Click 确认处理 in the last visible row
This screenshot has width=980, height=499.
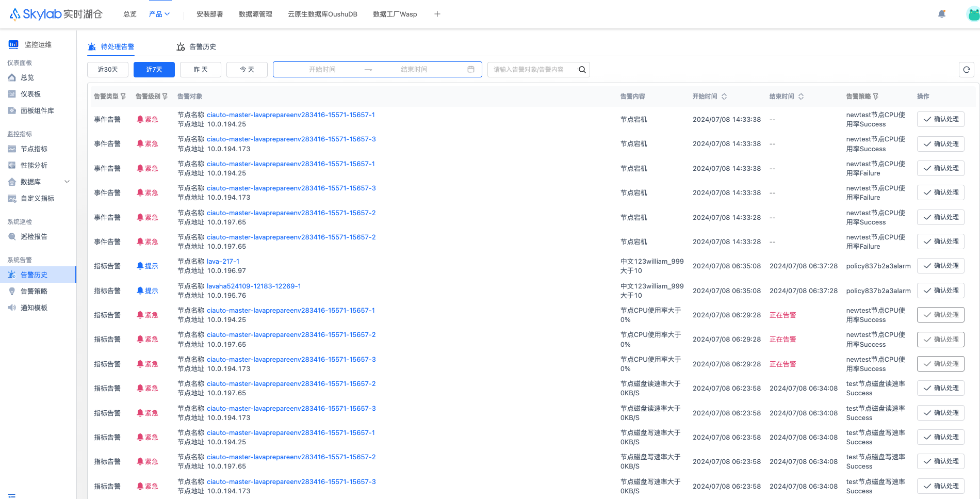pos(941,486)
